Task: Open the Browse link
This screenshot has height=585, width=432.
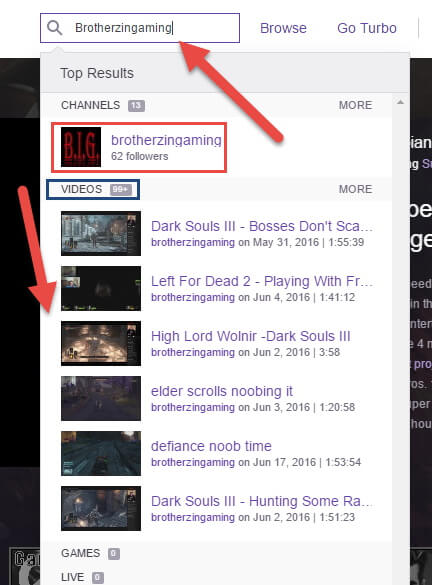Action: tap(283, 28)
